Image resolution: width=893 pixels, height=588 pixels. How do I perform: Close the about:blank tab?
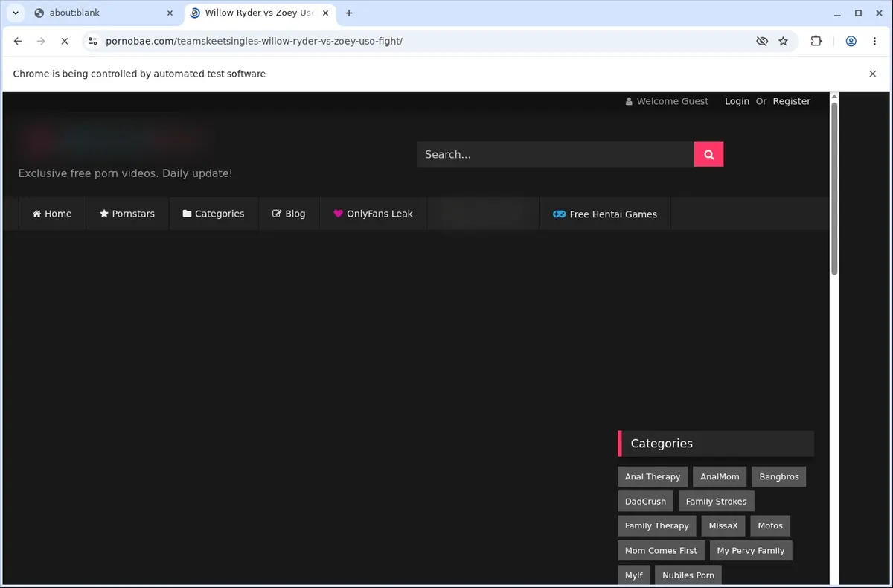point(170,13)
